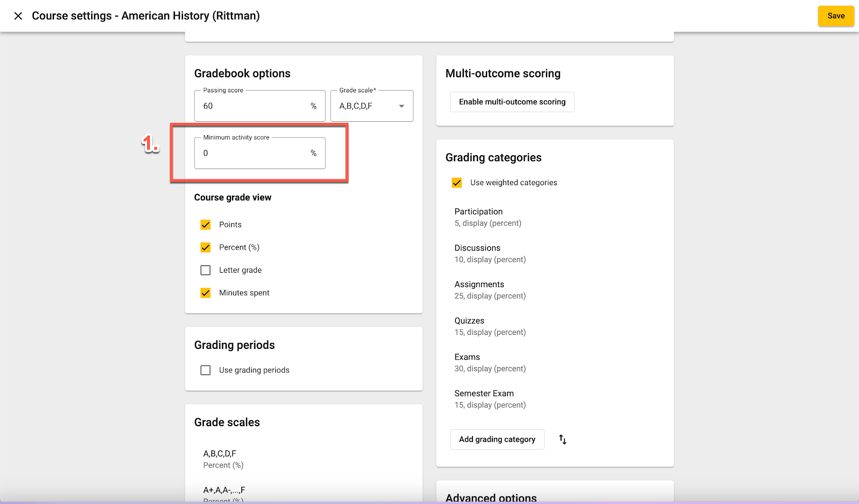Screen dimensions: 859x504
Task: Uncheck the Percent (%) checkbox
Action: (206, 247)
